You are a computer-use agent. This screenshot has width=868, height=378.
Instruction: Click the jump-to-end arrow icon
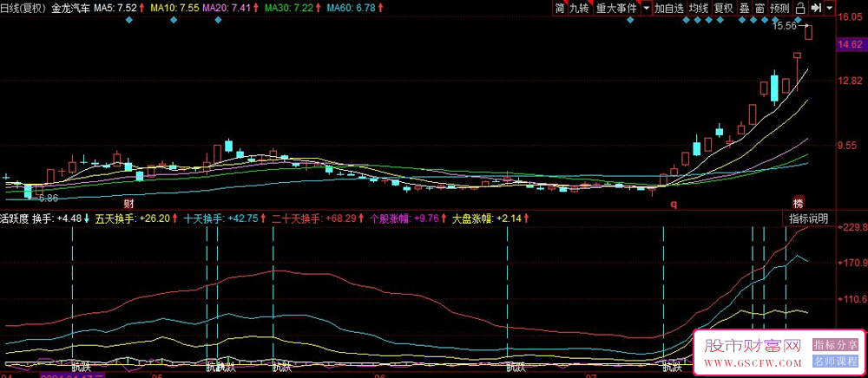[x=816, y=8]
